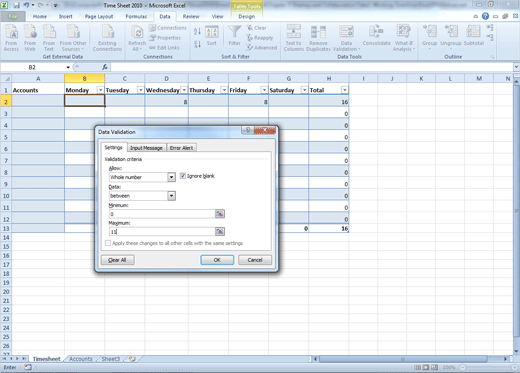520x373 pixels.
Task: Sort A to Z ascending icon
Action: coord(197,31)
